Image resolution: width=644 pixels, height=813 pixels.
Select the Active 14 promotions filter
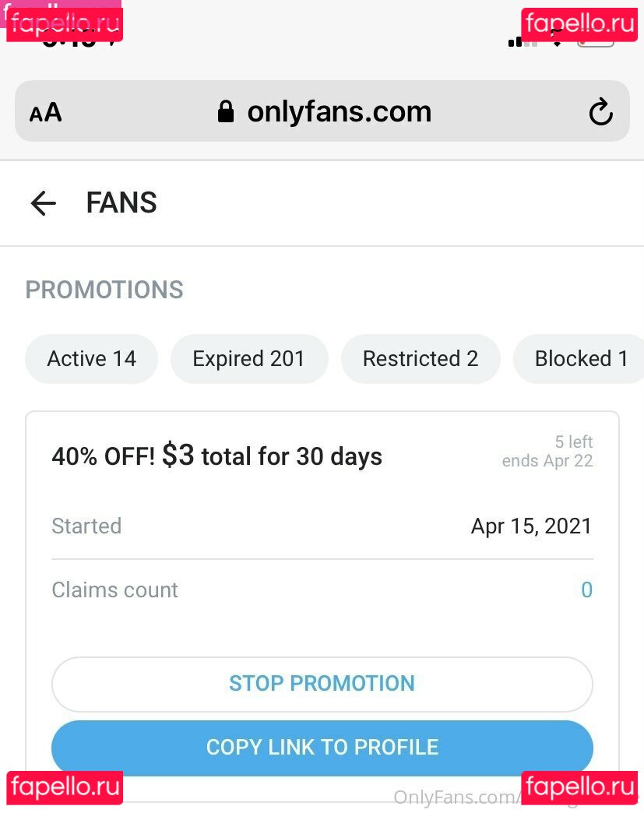(x=91, y=358)
